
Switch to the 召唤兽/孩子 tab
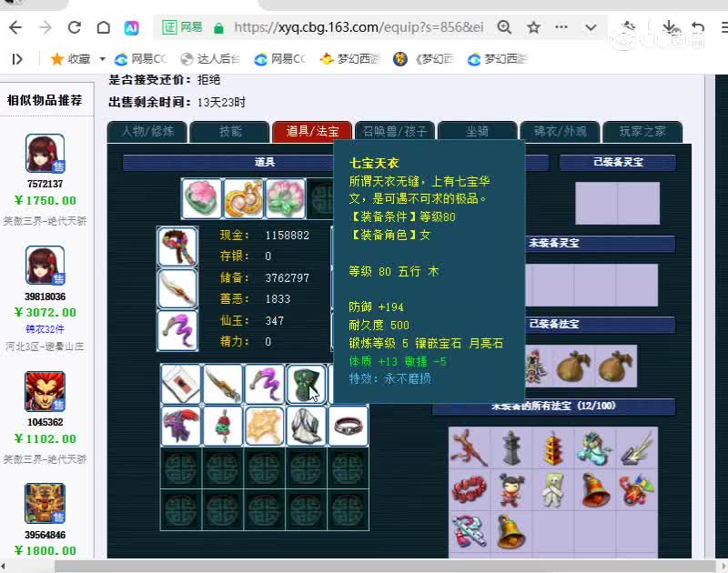pos(395,132)
